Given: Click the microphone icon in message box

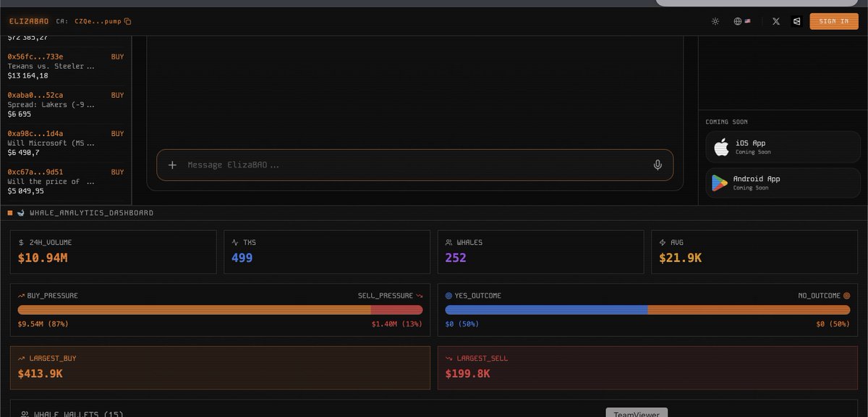Looking at the screenshot, I should click(658, 165).
